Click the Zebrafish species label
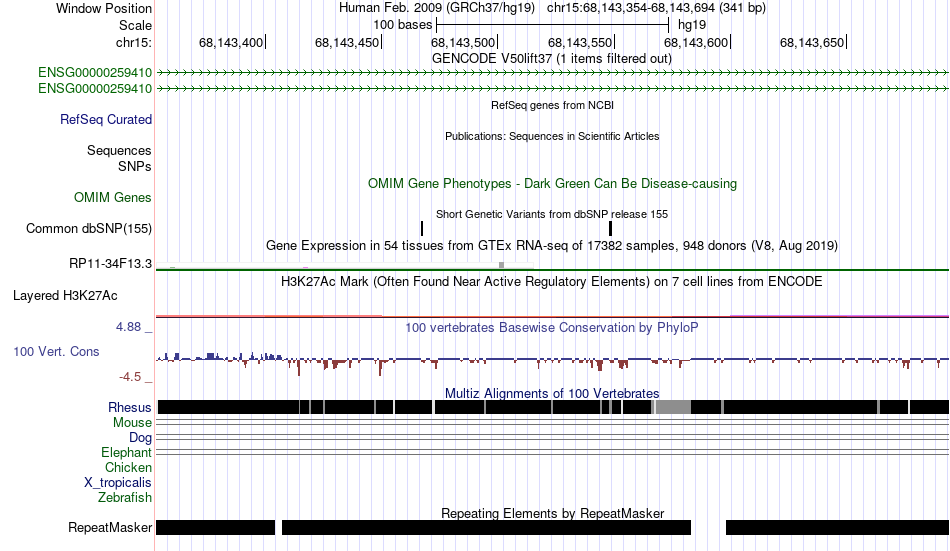This screenshot has height=551, width=950. [x=125, y=498]
